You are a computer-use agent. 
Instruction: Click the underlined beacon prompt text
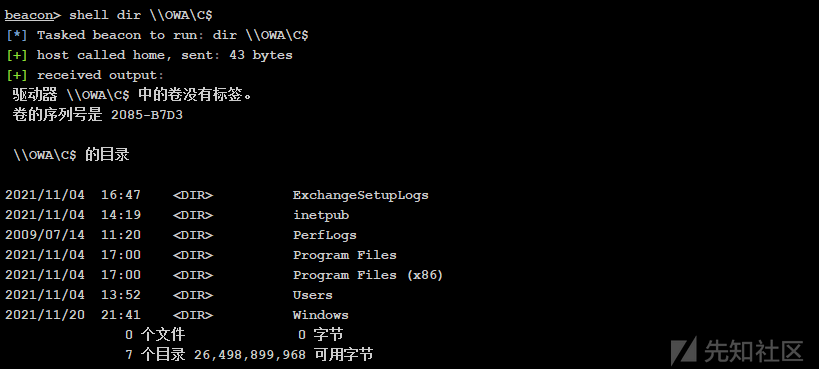pyautogui.click(x=29, y=15)
